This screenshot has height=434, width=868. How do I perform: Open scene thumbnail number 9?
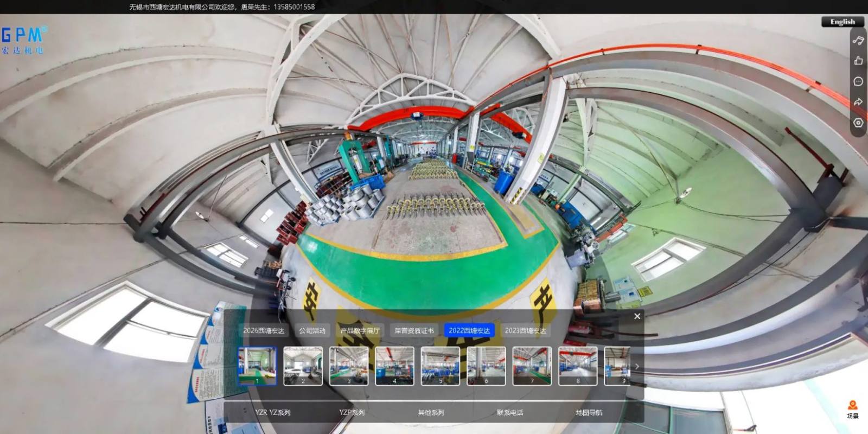pos(618,366)
